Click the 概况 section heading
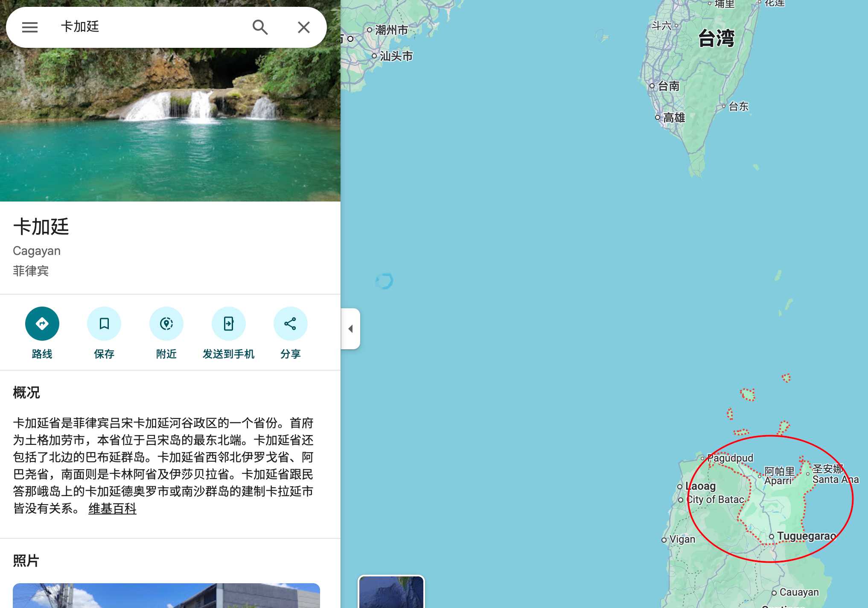 tap(26, 392)
